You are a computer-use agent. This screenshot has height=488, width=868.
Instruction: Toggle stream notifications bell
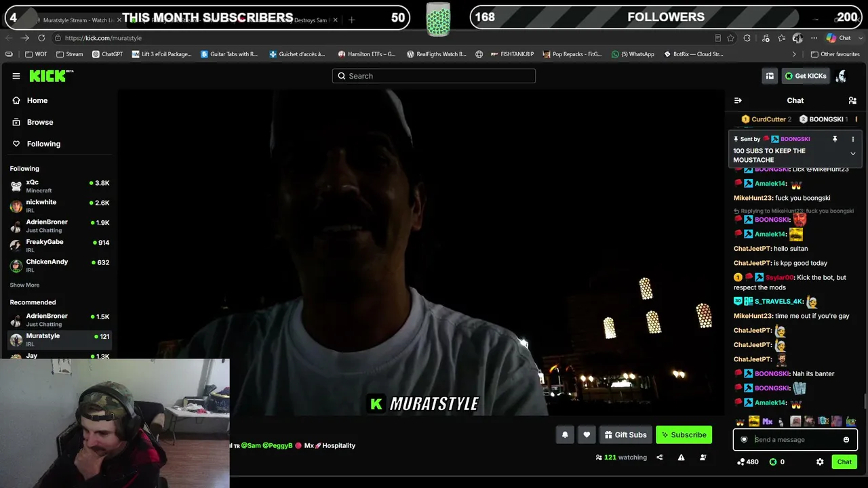pos(565,435)
